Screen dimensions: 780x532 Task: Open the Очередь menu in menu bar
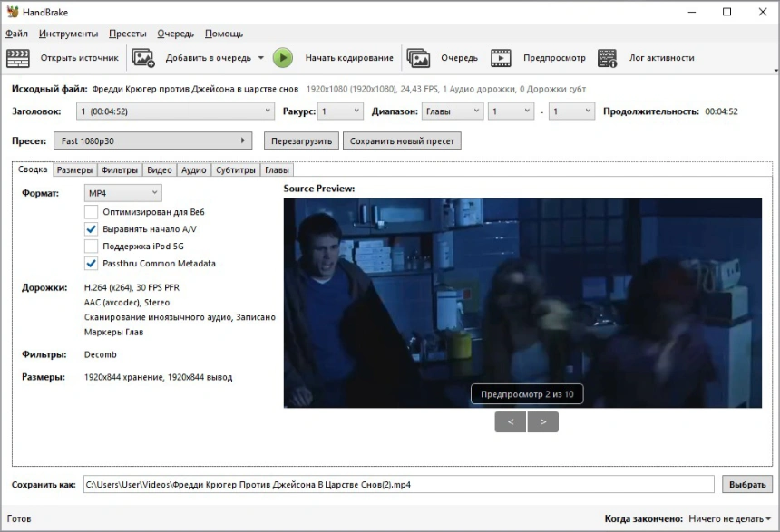(x=176, y=34)
